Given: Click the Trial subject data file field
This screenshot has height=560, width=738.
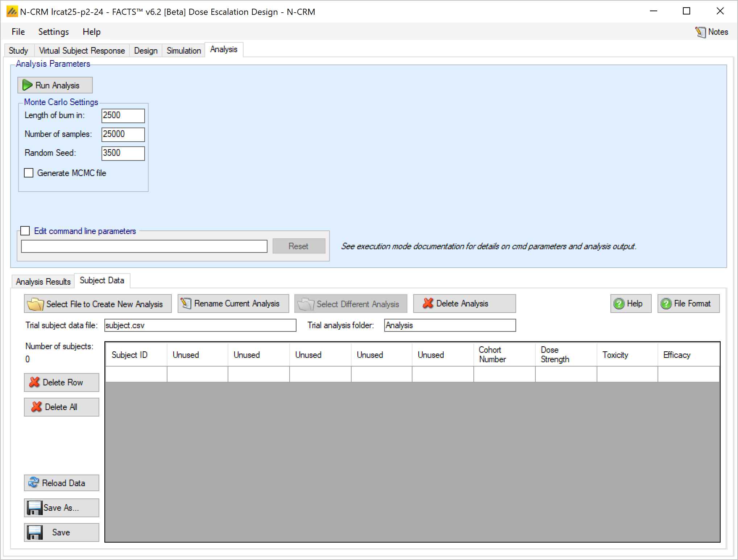Looking at the screenshot, I should [x=200, y=325].
